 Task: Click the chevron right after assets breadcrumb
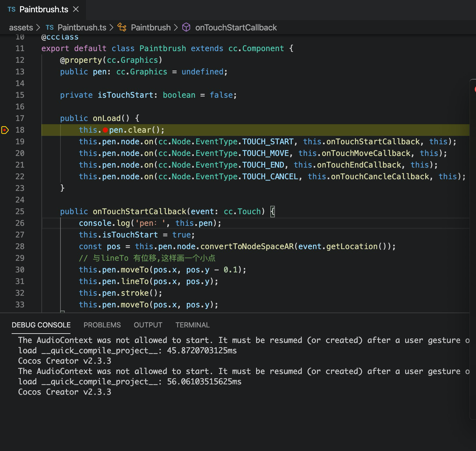(38, 27)
